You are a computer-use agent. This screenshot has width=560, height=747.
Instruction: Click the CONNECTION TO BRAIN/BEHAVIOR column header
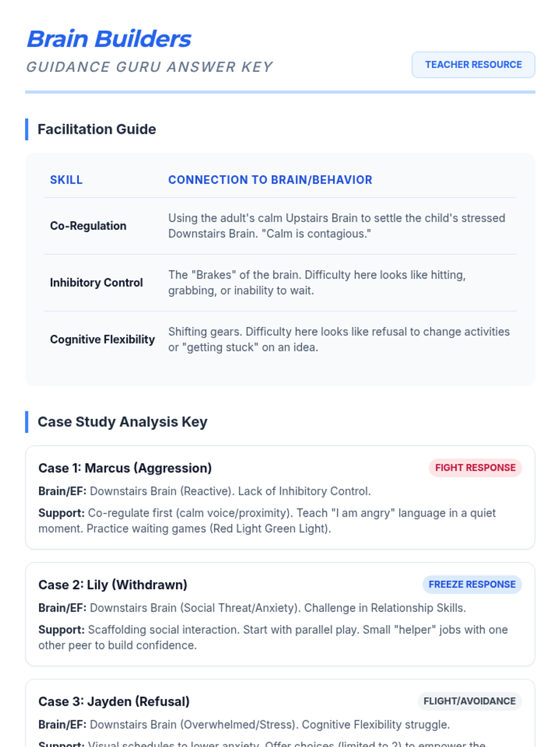270,180
